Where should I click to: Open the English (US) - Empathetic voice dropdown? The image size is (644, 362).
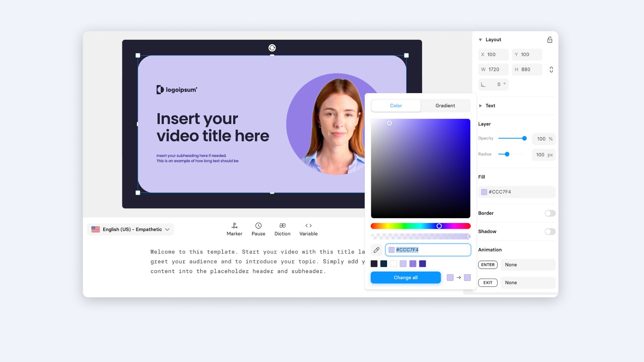[x=130, y=230]
